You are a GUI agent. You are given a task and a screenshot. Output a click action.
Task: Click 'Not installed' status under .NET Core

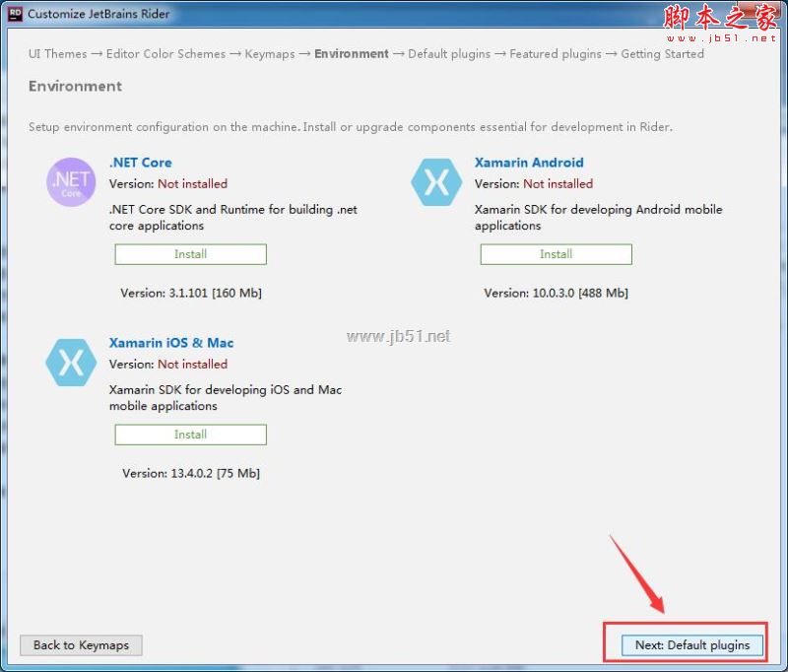pyautogui.click(x=192, y=184)
